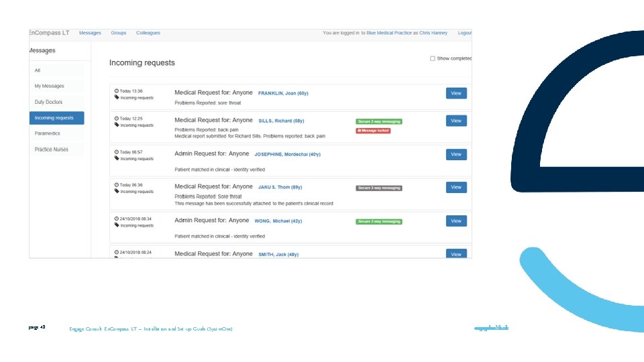
Task: Open the website link in the page footer
Action: [491, 328]
